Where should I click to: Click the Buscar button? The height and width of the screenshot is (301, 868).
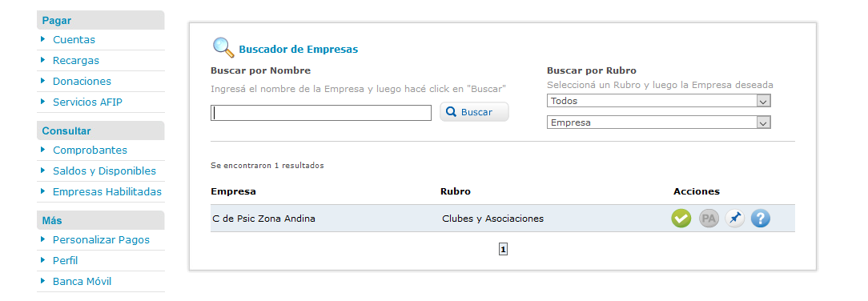point(474,112)
